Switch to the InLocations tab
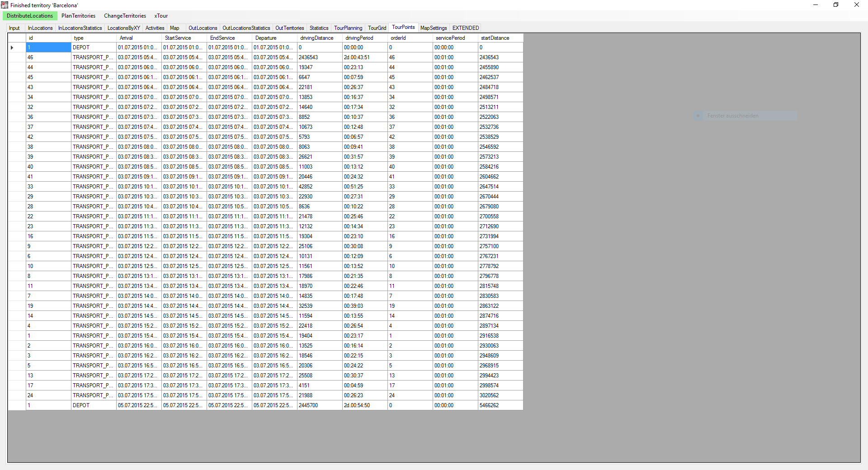Image resolution: width=868 pixels, height=470 pixels. pos(40,28)
